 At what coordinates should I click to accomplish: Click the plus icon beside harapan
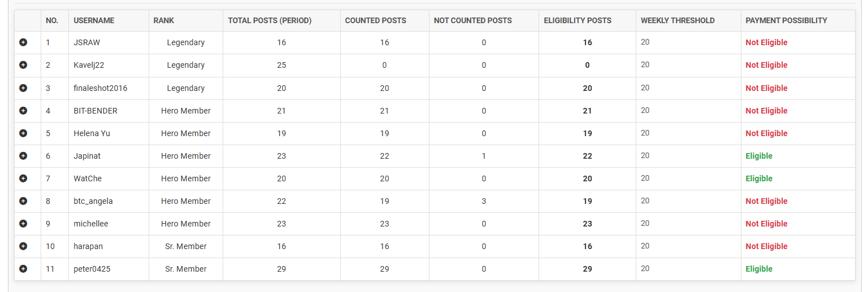tap(23, 246)
